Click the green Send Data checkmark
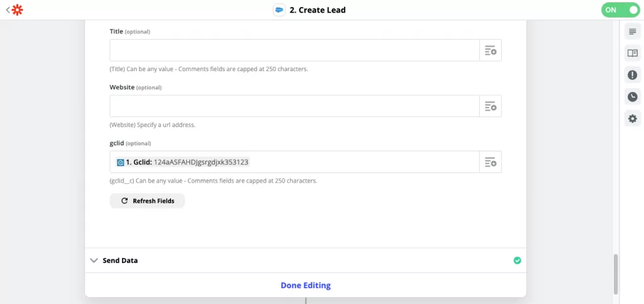Image resolution: width=644 pixels, height=304 pixels. [x=517, y=261]
